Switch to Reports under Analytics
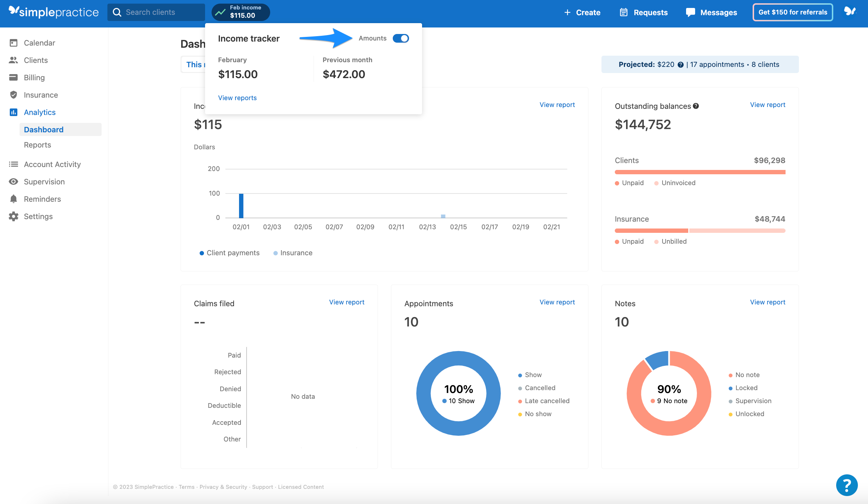The height and width of the screenshot is (504, 868). coord(37,145)
